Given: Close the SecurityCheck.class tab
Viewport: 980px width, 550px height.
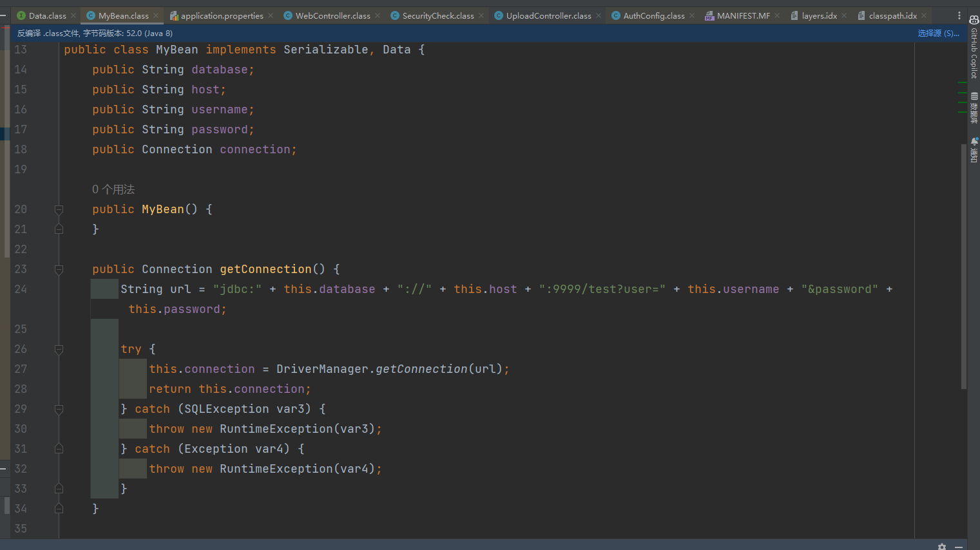Looking at the screenshot, I should click(x=481, y=15).
